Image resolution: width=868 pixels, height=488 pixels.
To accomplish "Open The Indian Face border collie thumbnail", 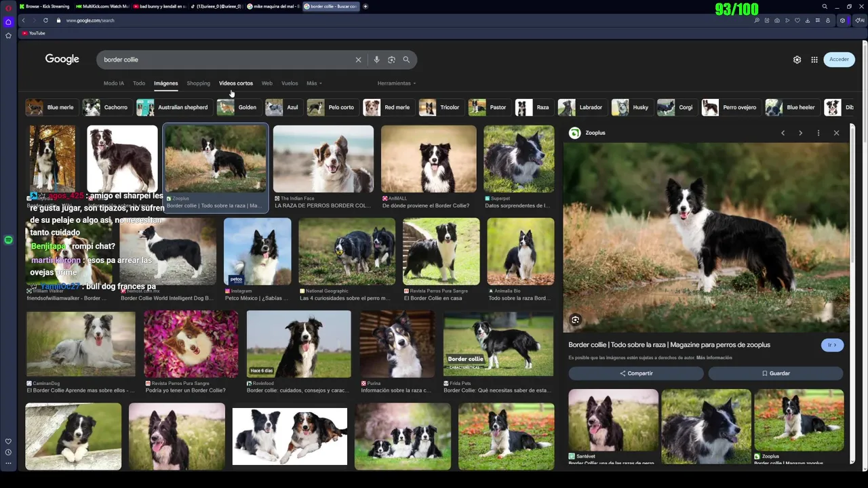I will 323,159.
